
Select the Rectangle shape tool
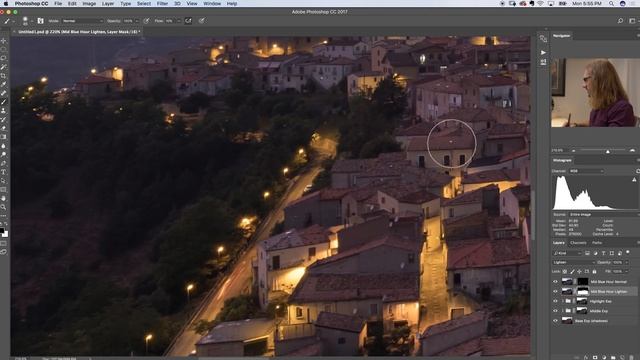tap(4, 189)
